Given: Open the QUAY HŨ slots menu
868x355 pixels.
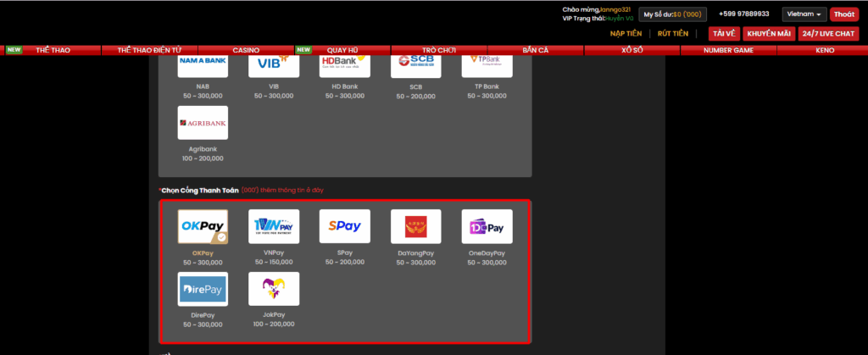Looking at the screenshot, I should [x=342, y=50].
